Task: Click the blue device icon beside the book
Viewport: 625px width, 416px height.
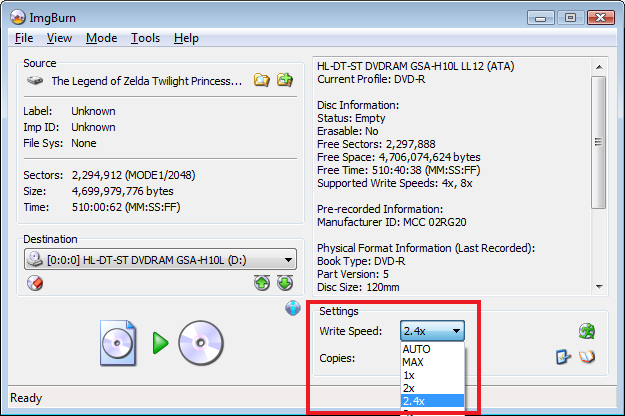Action: pos(564,357)
